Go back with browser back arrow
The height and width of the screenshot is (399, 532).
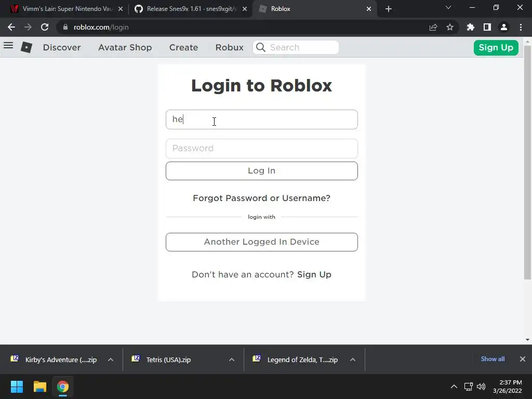point(11,27)
